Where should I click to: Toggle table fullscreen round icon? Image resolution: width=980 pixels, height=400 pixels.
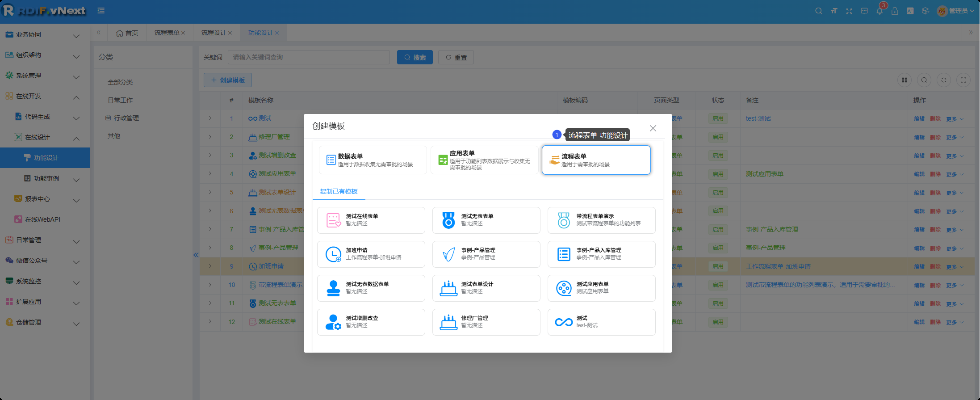click(x=963, y=80)
